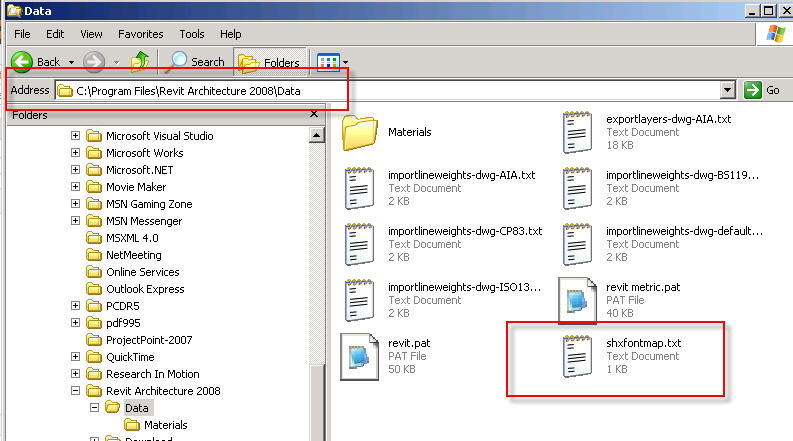Select the Materials subfolder in the tree
Viewport: 793px width, 441px height.
tap(165, 425)
